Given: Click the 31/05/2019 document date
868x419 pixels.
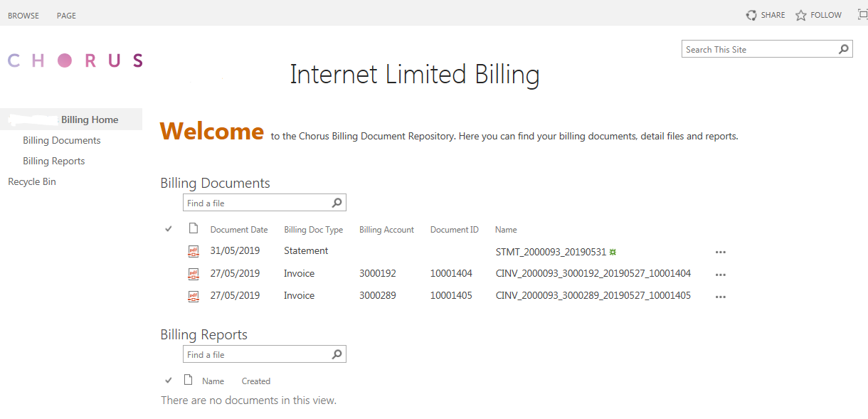Looking at the screenshot, I should (x=235, y=250).
